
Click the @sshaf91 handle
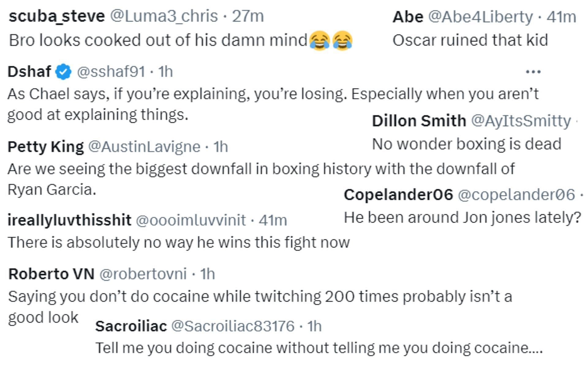[111, 72]
